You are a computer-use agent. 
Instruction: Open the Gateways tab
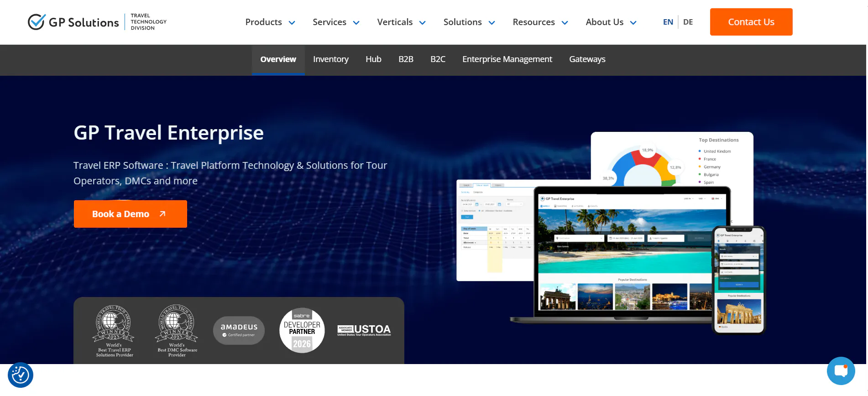[x=587, y=59]
